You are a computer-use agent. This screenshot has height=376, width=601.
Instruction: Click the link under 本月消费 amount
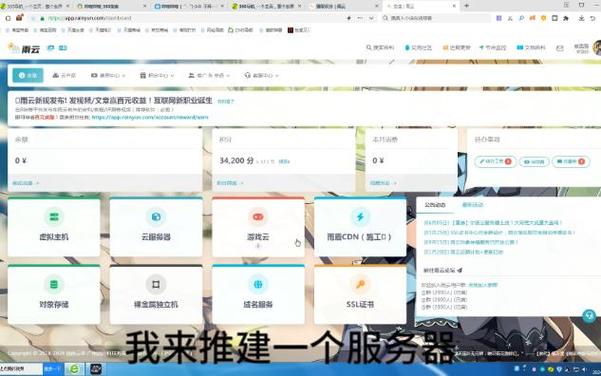383,183
